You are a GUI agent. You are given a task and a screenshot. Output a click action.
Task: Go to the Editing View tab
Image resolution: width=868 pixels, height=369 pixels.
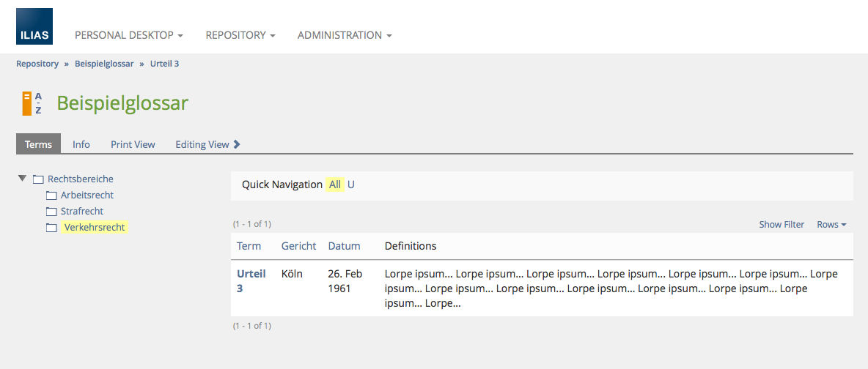coord(207,144)
